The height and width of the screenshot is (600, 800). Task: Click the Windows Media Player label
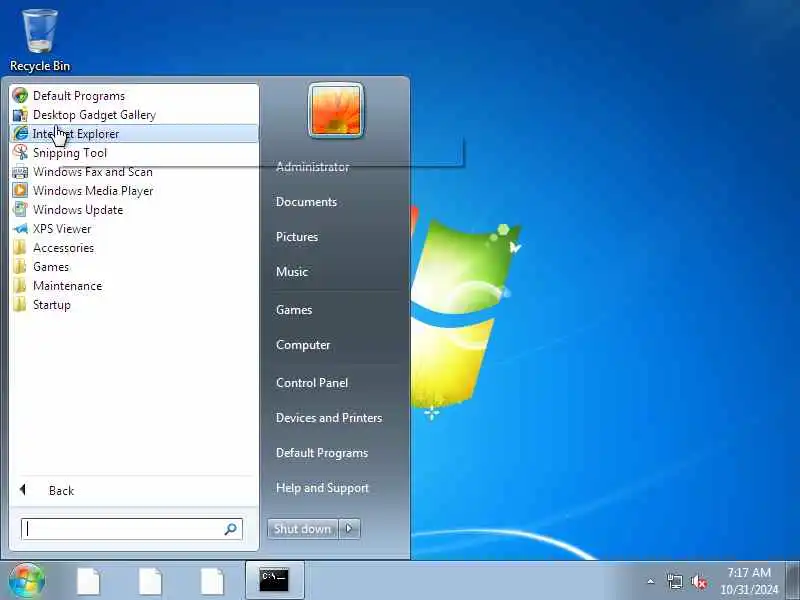(x=93, y=191)
